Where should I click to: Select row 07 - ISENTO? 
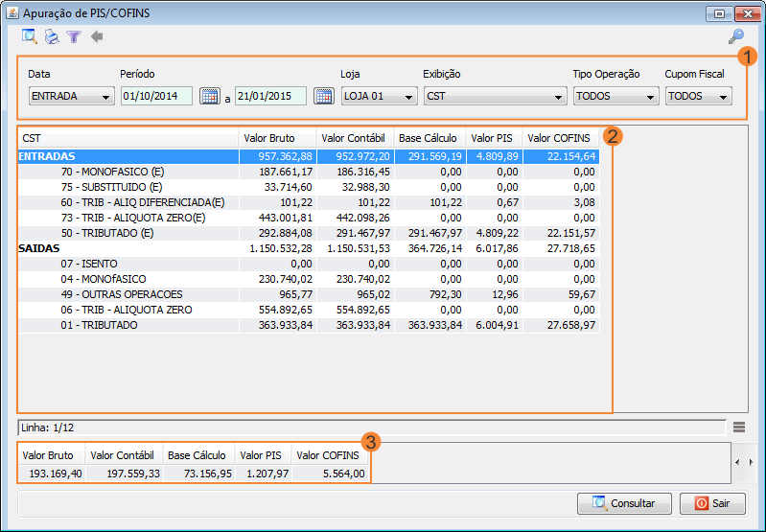[309, 264]
